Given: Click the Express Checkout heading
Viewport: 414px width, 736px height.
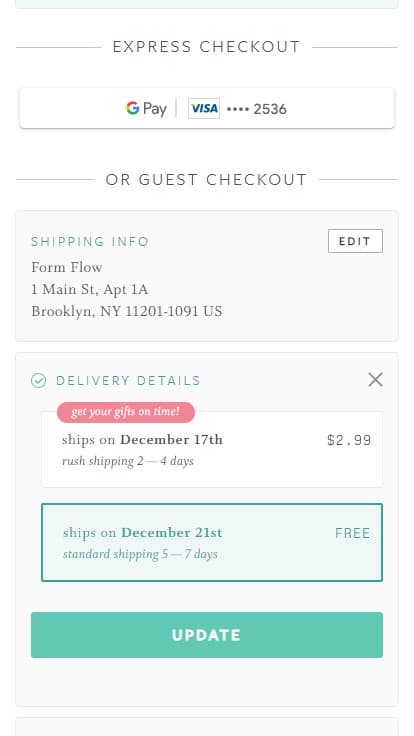Looking at the screenshot, I should [x=207, y=47].
